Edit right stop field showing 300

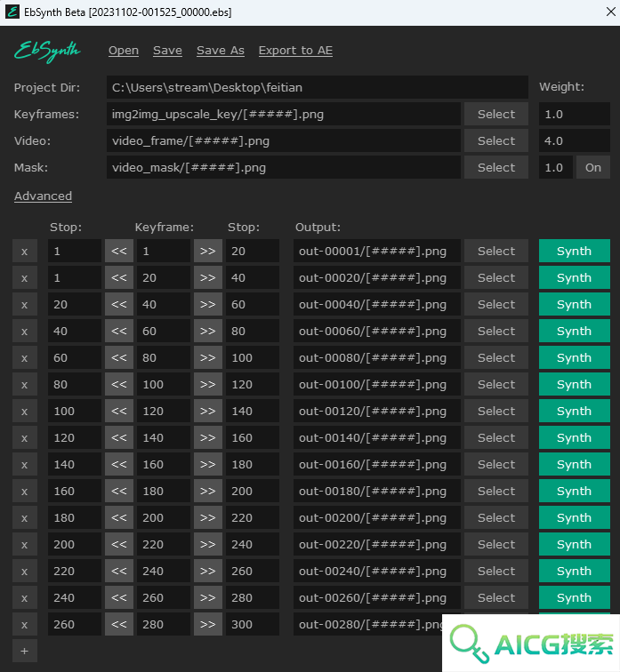tap(253, 624)
